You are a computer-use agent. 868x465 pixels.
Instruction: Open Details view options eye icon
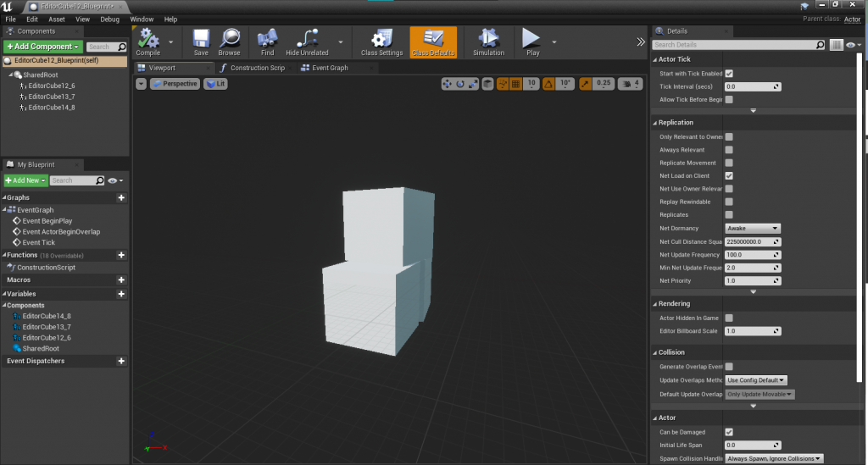point(854,45)
